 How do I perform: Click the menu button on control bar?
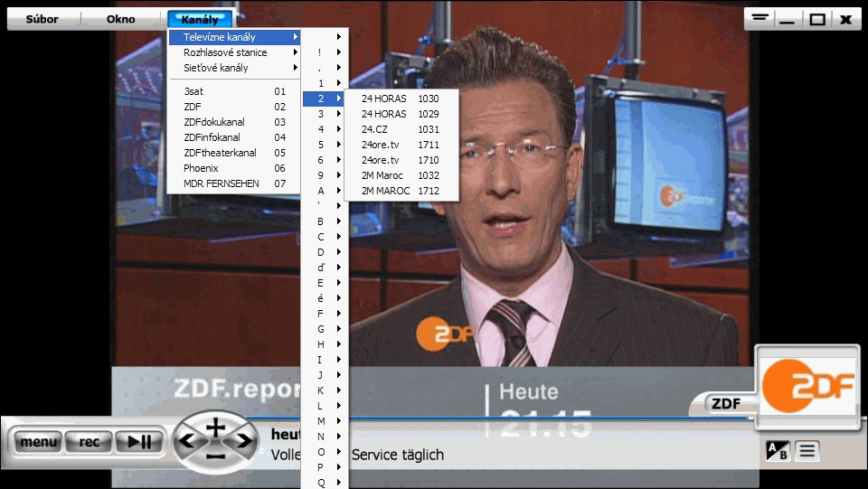[38, 442]
